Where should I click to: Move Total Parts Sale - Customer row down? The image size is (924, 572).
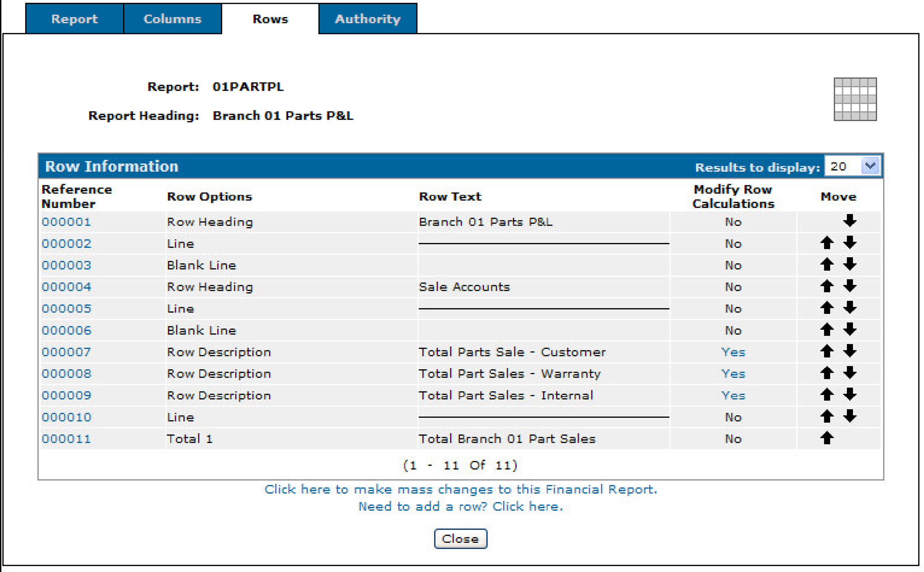pyautogui.click(x=850, y=351)
